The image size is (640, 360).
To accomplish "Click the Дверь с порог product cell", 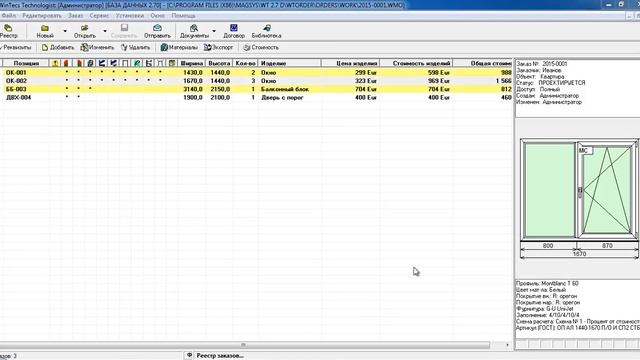I will click(282, 98).
